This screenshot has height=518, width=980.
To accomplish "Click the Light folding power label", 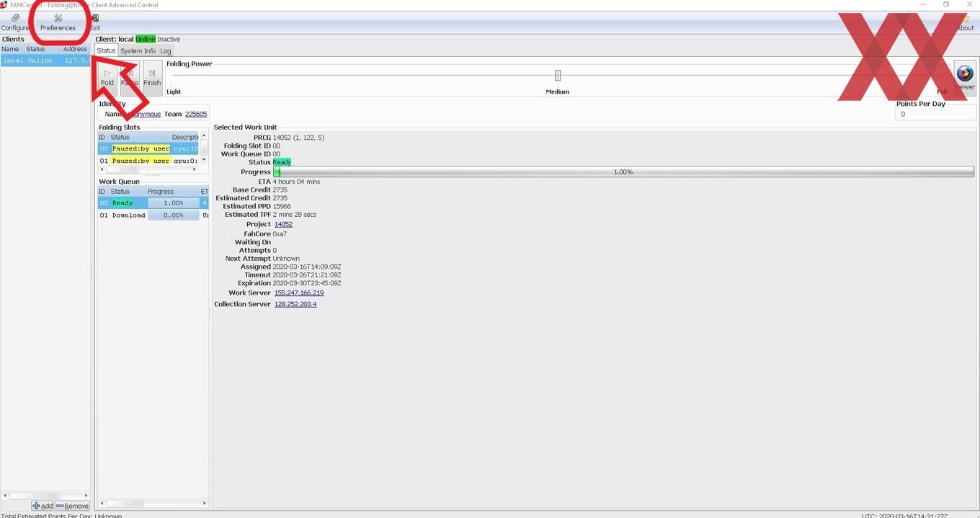I will coord(174,91).
